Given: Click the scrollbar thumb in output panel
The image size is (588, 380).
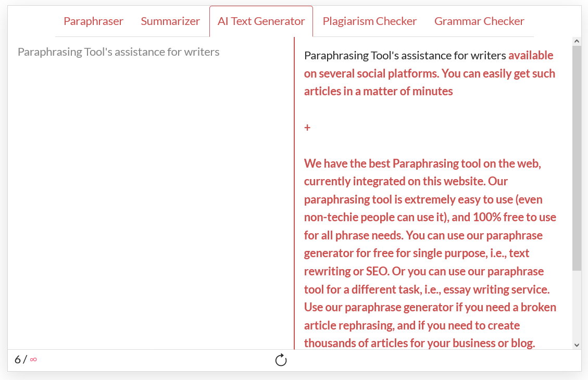Looking at the screenshot, I should click(577, 158).
